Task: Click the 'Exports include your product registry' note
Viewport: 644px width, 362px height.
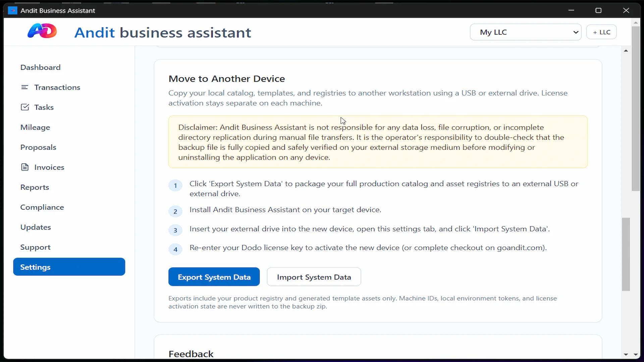Action: coord(363,302)
